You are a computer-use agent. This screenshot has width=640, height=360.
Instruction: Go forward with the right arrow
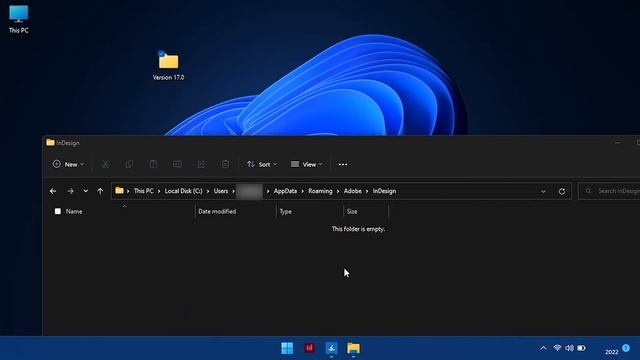pyautogui.click(x=70, y=191)
